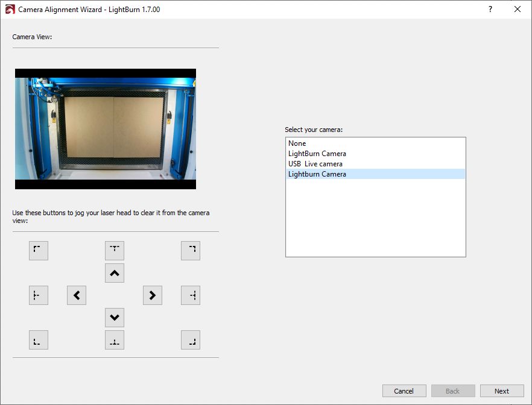Close the Camera Alignment Wizard window
Viewport: 532px width, 405px height.
pos(518,9)
